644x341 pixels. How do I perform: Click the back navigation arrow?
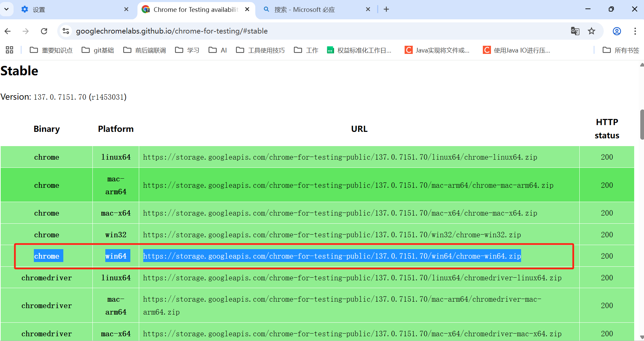7,31
